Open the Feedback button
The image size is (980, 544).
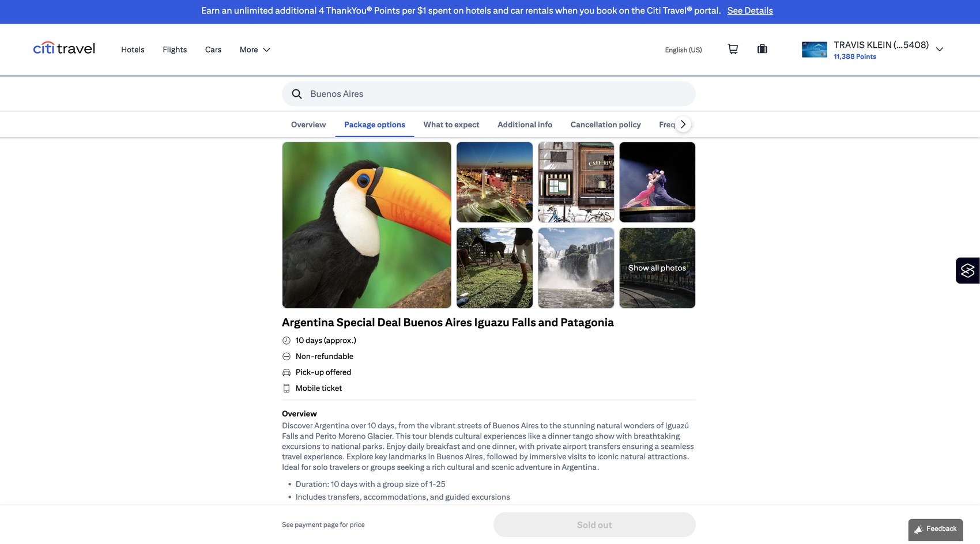tap(936, 530)
